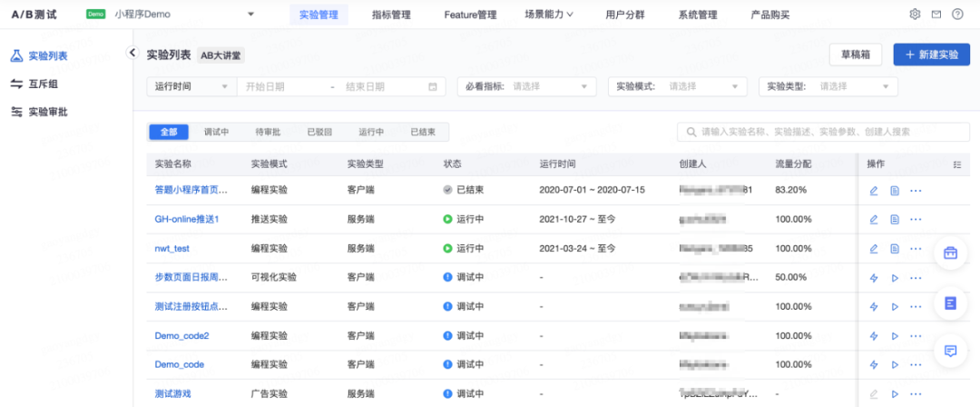Viewport: 980px width, 407px height.
Task: Collapse the left sidebar arrow
Action: coord(132,53)
